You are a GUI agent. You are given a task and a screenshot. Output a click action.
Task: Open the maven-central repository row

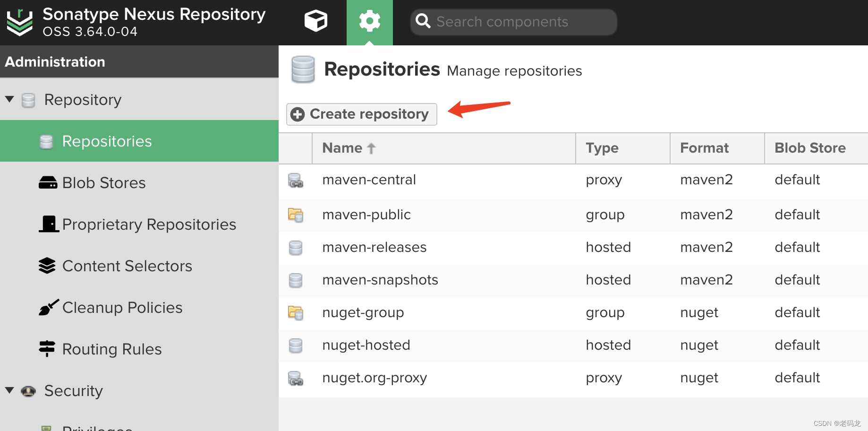point(573,181)
